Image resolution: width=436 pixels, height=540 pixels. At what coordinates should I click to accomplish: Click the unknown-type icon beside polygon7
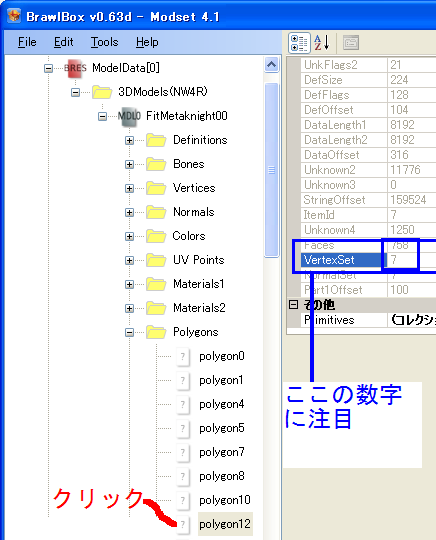183,452
